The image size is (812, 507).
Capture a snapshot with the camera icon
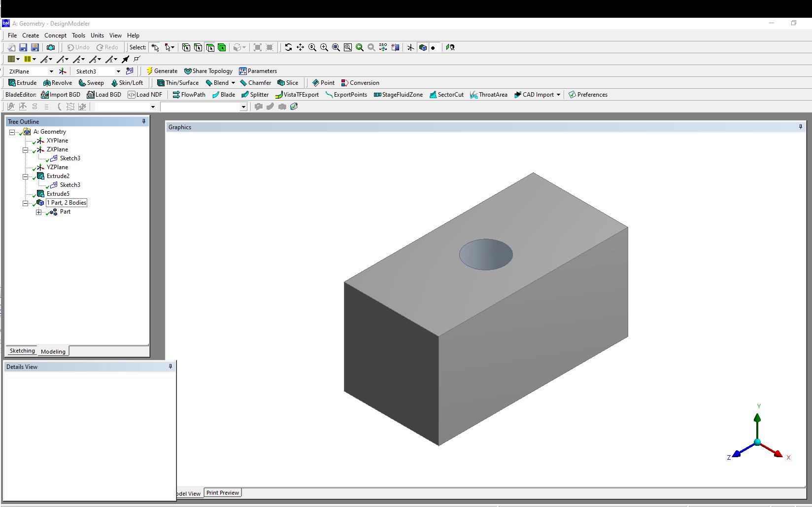(x=51, y=47)
